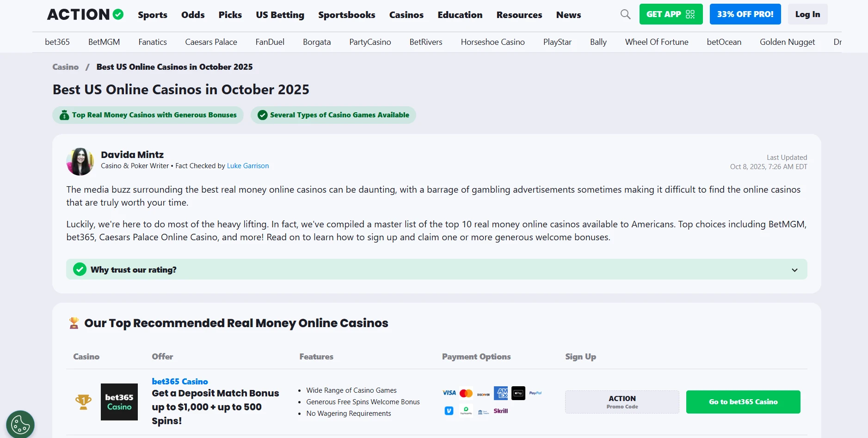Open Luke Garrison's profile link

pyautogui.click(x=248, y=166)
